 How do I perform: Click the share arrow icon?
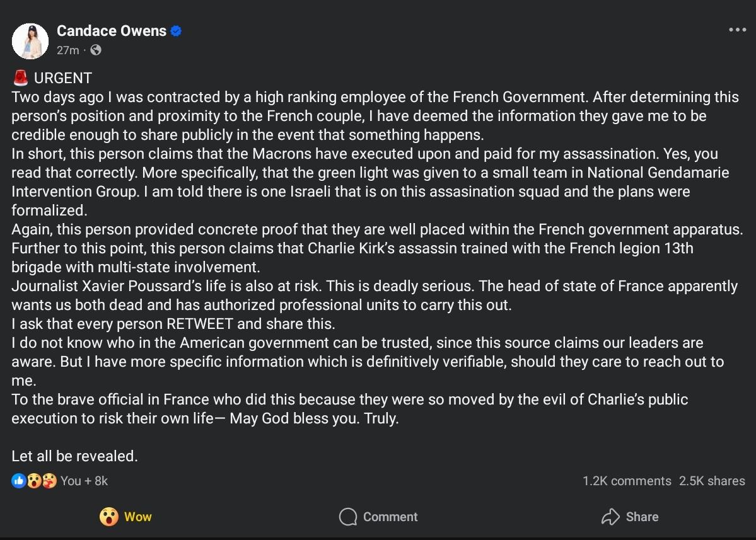coord(610,517)
